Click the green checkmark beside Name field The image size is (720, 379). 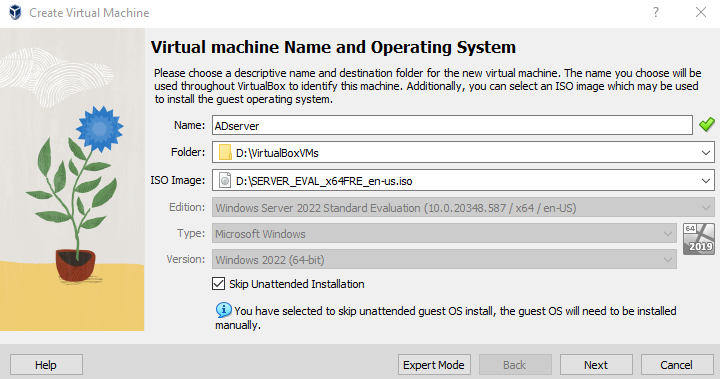pyautogui.click(x=707, y=124)
